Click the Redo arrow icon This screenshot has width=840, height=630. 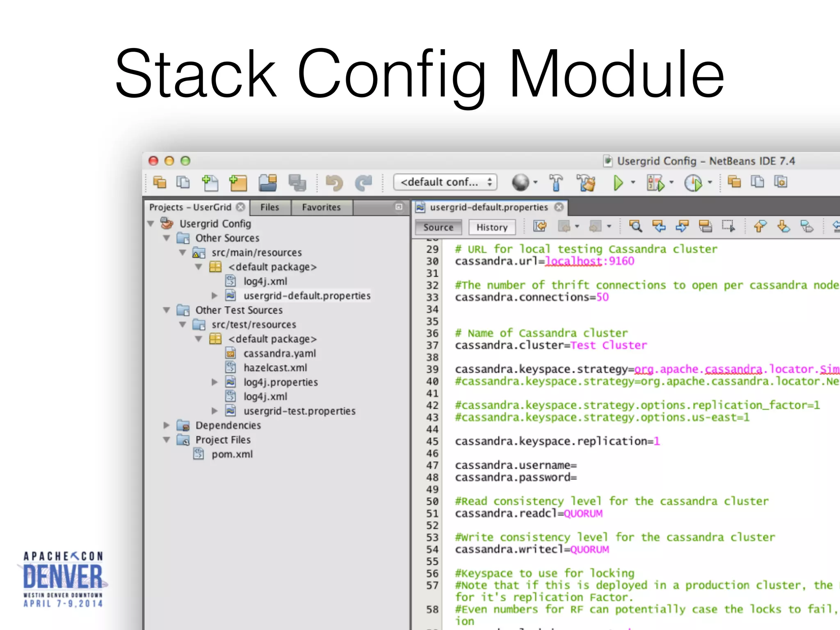[x=363, y=183]
